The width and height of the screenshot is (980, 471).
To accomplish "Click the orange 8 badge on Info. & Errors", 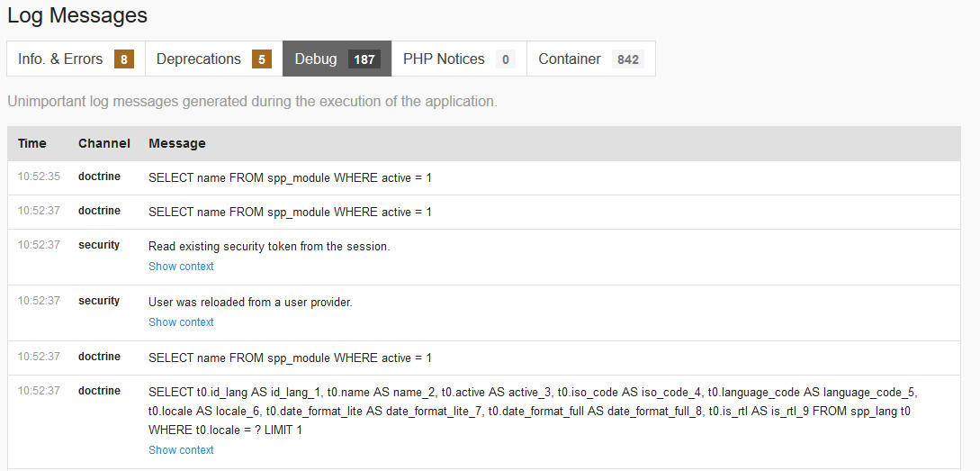I will (124, 59).
